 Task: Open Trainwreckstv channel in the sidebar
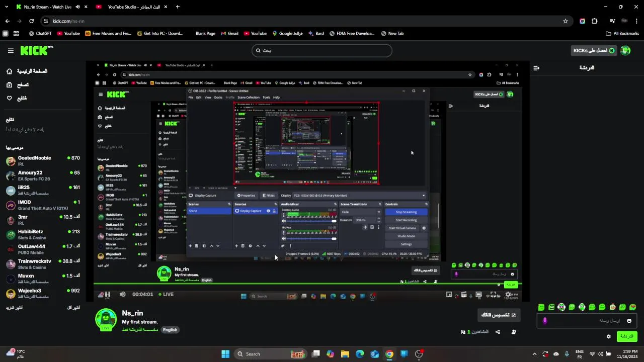(43, 264)
